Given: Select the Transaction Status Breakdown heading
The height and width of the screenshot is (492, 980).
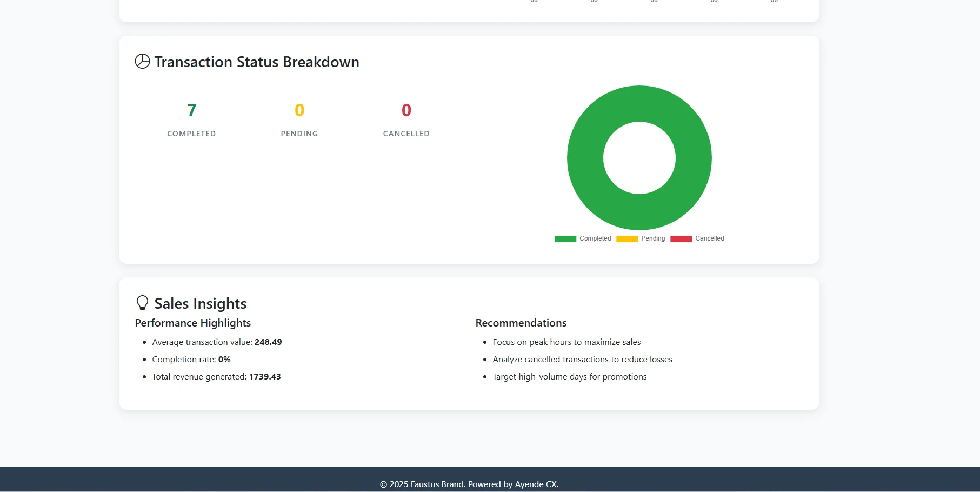Looking at the screenshot, I should tap(257, 62).
